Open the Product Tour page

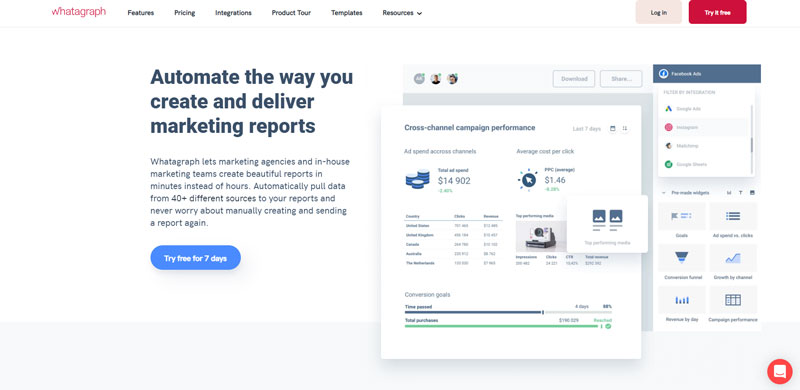pos(291,13)
